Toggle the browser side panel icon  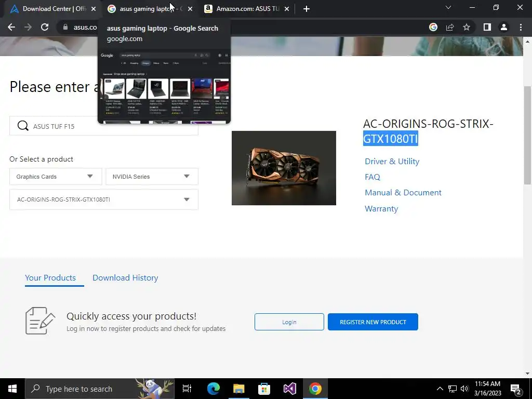(x=487, y=27)
